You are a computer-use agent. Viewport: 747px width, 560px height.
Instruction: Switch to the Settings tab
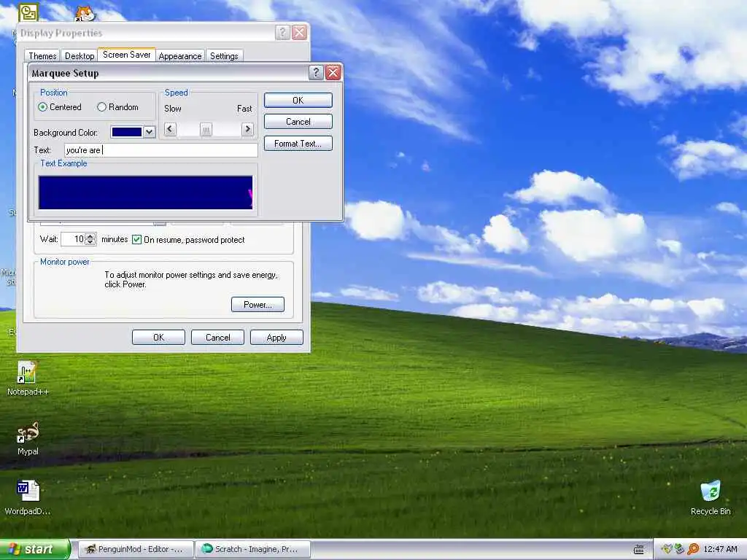coord(224,55)
